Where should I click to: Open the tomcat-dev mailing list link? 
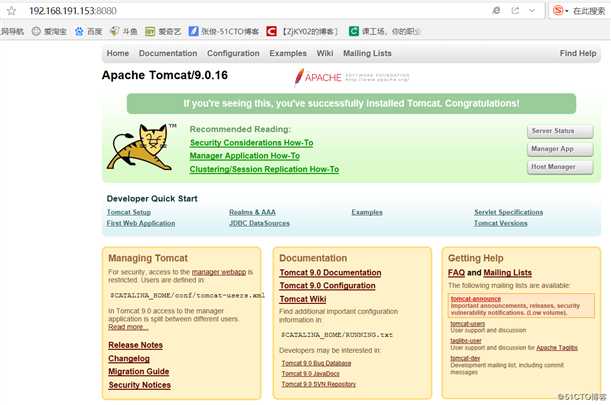[x=465, y=358]
